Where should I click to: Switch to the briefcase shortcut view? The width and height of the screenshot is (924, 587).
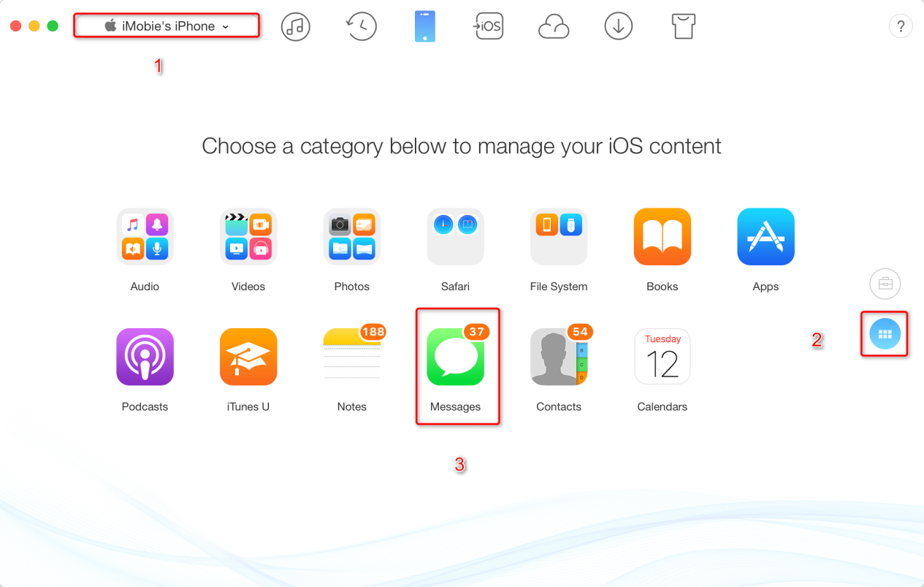[885, 284]
